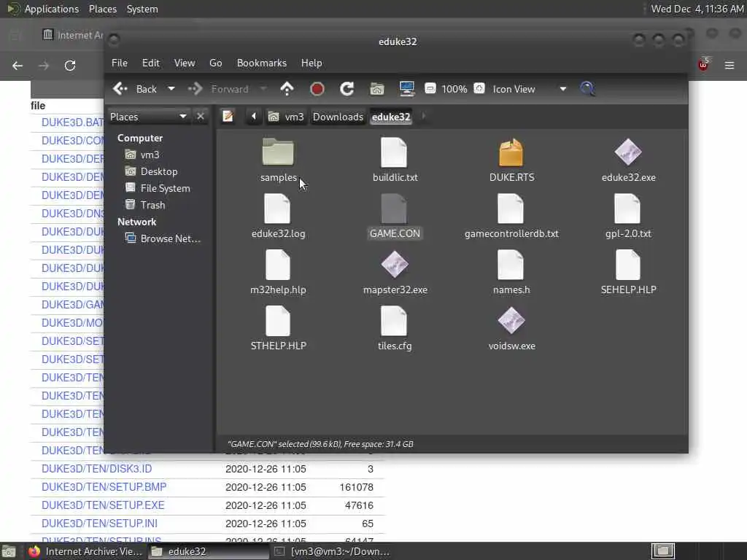Go to Home folder icon

[x=377, y=89]
